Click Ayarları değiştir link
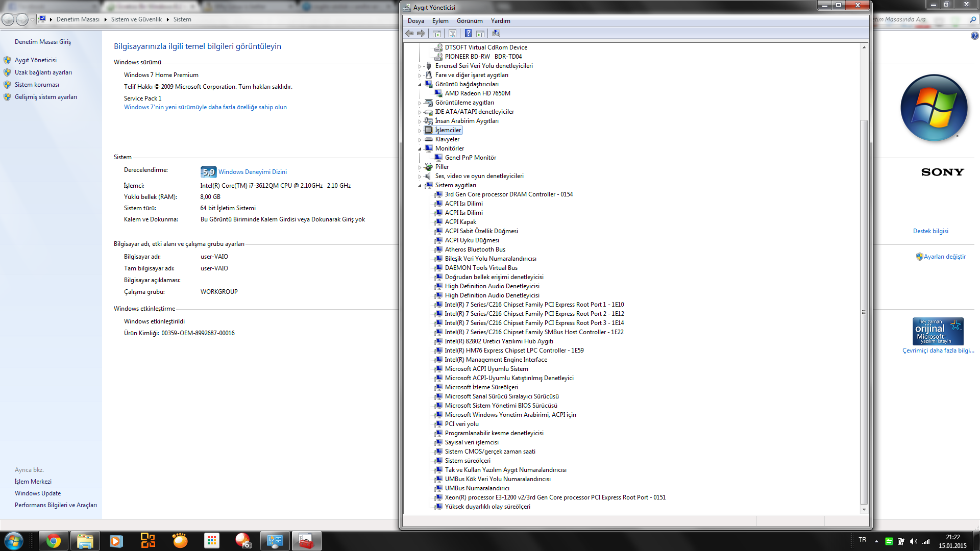 (x=944, y=257)
